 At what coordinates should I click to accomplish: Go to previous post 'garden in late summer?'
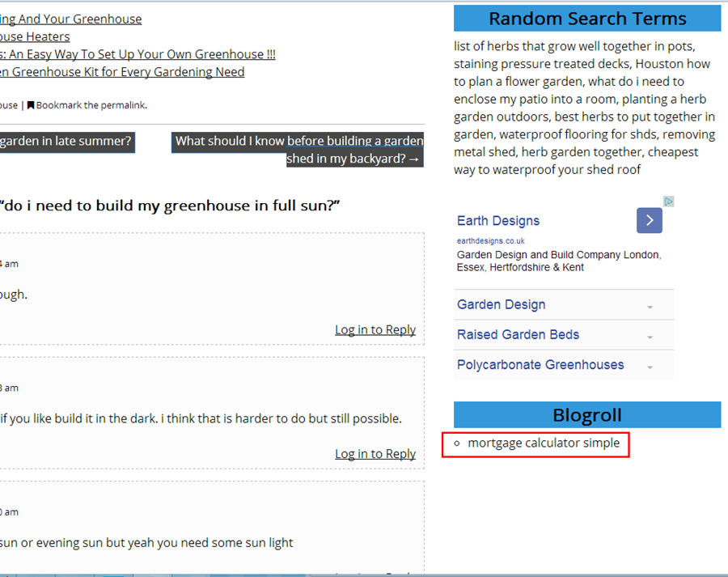tap(67, 142)
